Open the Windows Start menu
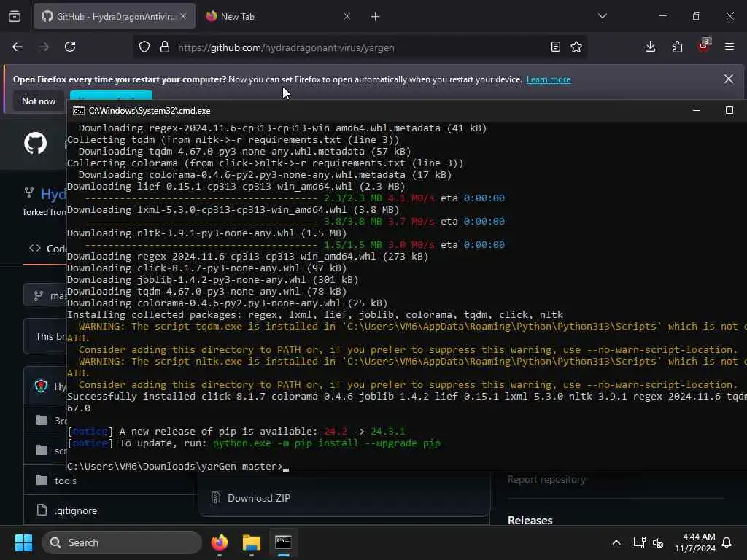 point(23,542)
